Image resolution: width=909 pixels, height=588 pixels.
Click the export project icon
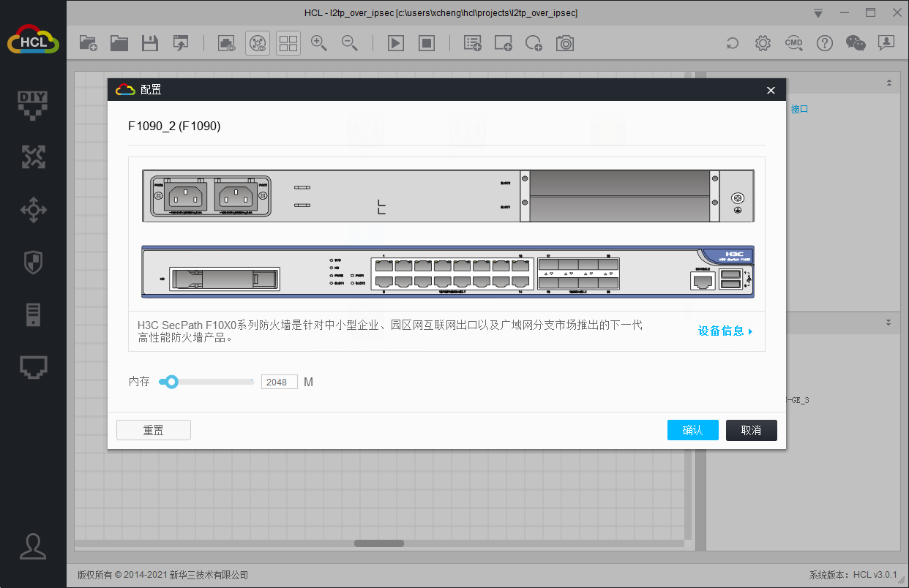click(x=181, y=43)
